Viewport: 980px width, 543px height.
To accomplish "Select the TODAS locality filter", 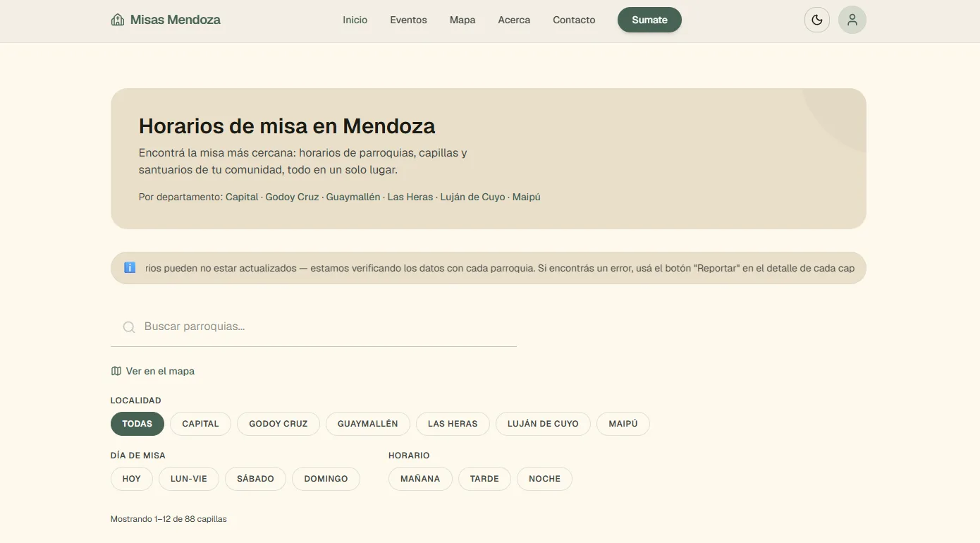I will (x=137, y=424).
